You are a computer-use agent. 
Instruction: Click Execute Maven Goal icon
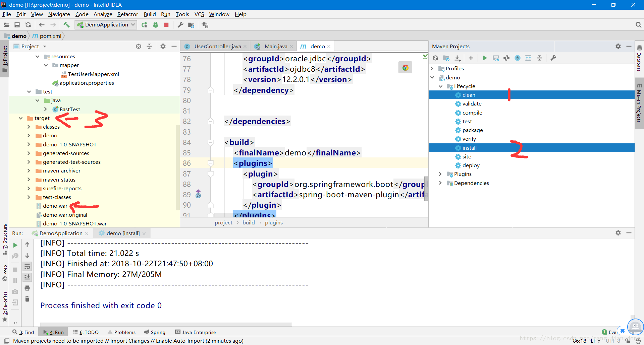click(x=496, y=58)
